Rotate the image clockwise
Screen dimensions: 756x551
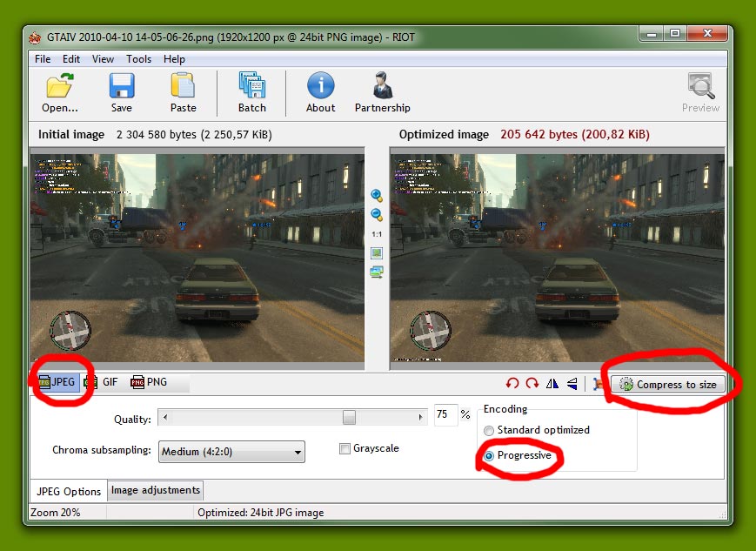532,384
